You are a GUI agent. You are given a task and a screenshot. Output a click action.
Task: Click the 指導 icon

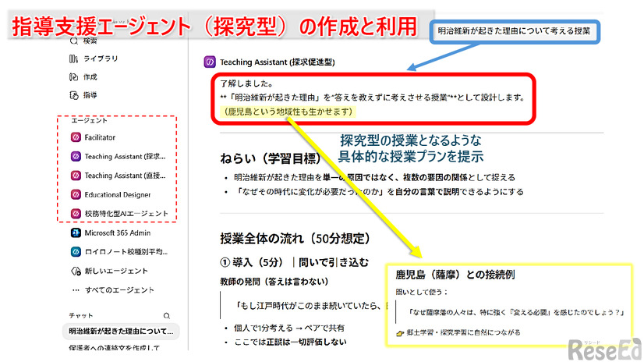tap(74, 95)
